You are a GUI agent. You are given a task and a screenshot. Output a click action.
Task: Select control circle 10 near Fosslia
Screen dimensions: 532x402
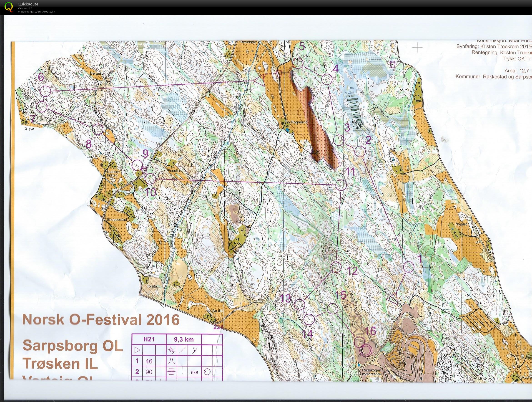(x=151, y=179)
